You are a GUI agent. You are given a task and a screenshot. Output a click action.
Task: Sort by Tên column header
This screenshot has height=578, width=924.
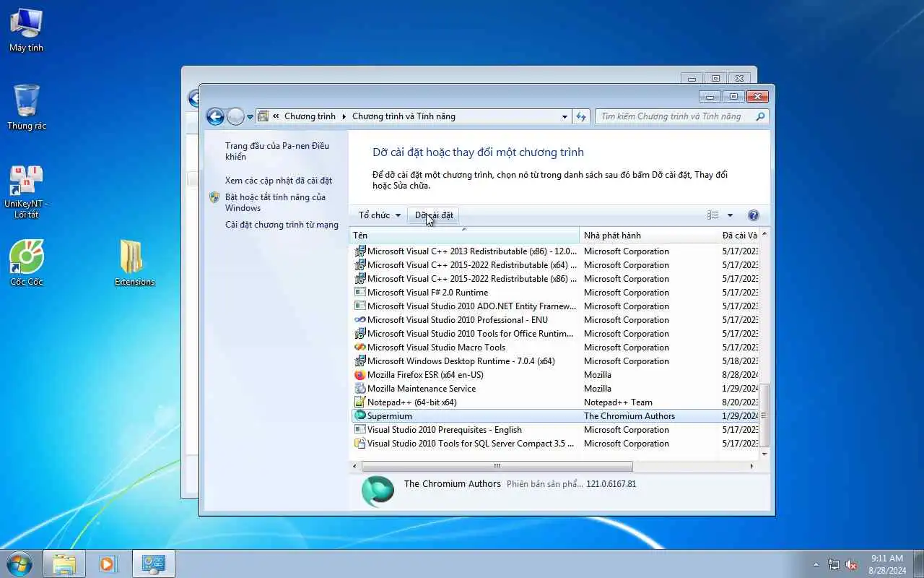[x=464, y=236]
